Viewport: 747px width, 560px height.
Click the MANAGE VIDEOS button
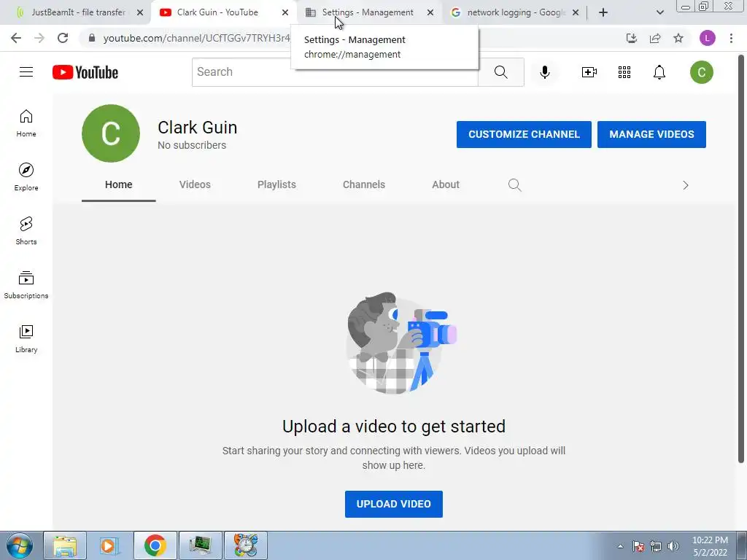[x=651, y=134]
